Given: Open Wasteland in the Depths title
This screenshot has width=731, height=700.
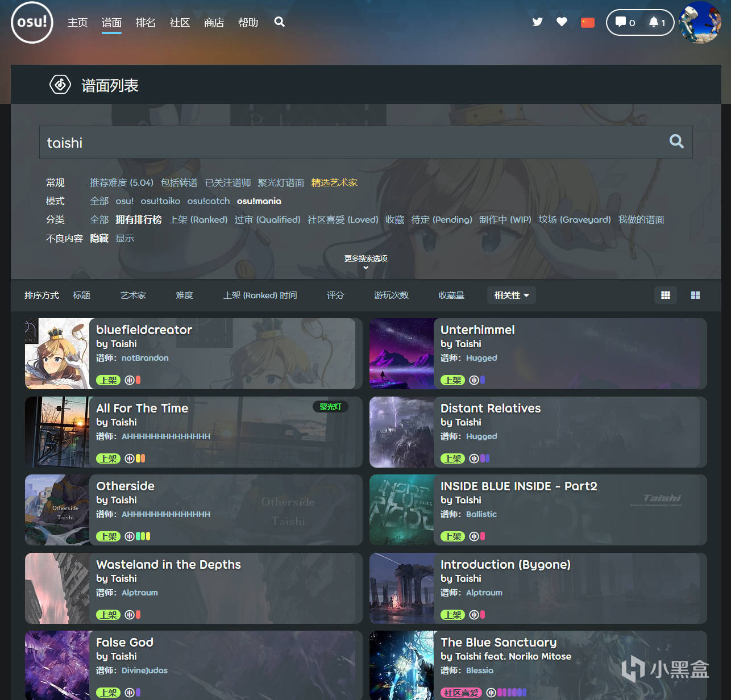Looking at the screenshot, I should pyautogui.click(x=168, y=564).
